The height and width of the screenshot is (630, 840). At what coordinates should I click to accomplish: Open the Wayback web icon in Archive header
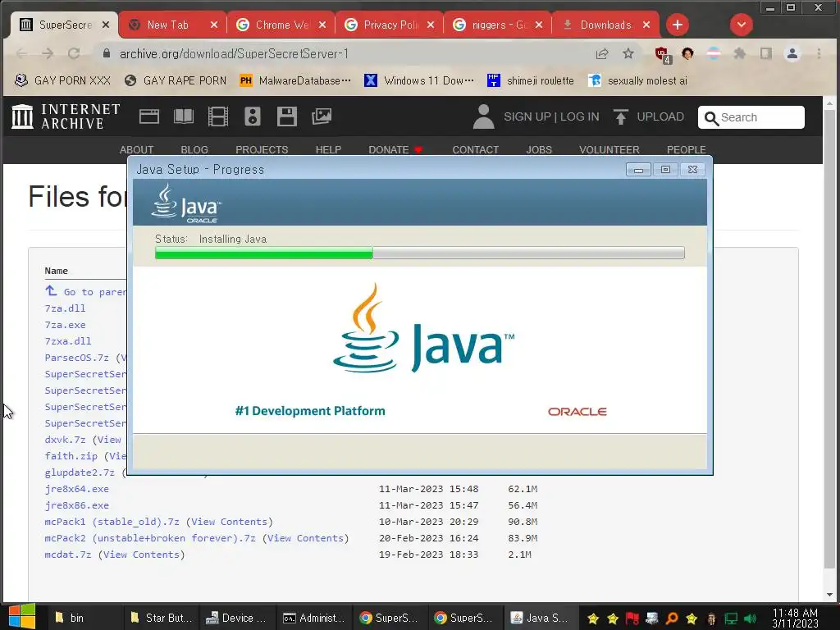click(x=149, y=116)
